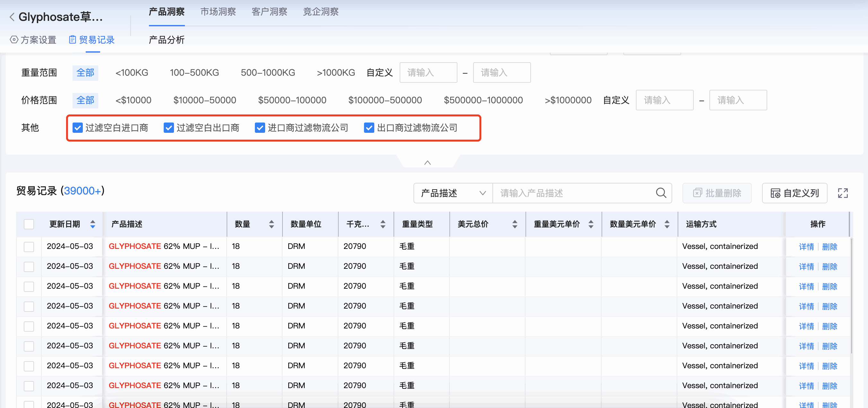Check the select-all checkbox in table header
The image size is (868, 408).
29,224
